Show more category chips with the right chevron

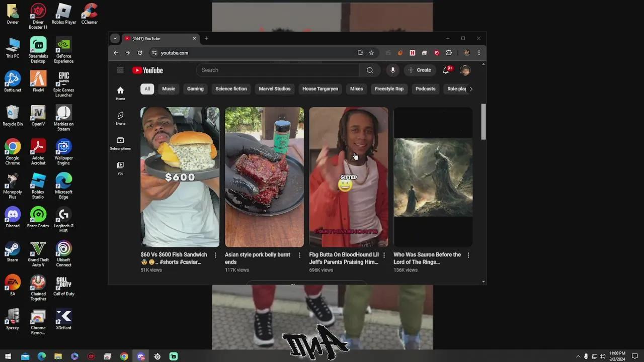tap(471, 89)
